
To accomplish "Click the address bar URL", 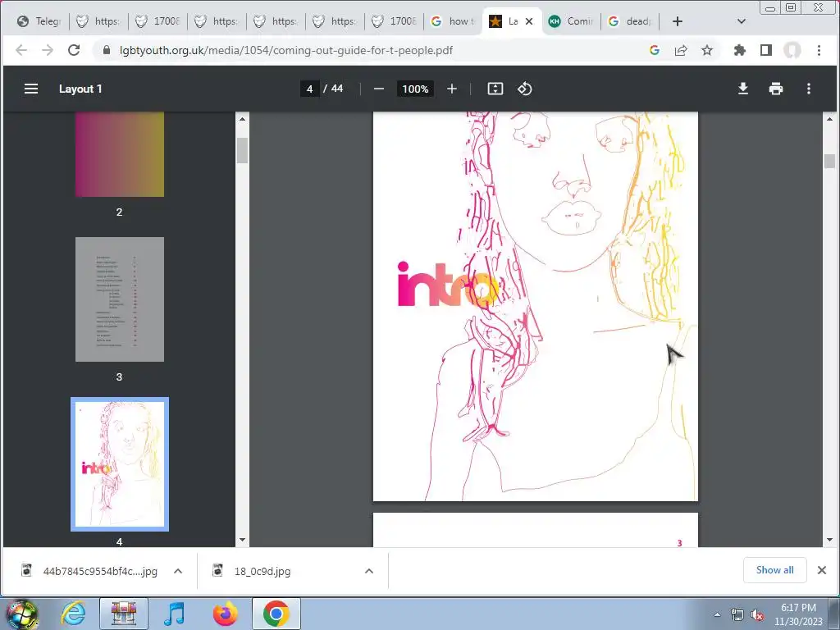I will (x=286, y=50).
